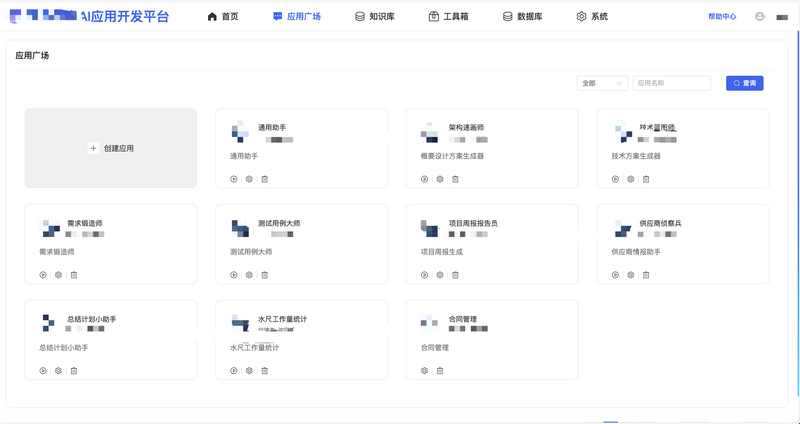Open settings gear for 合同管理 card
800x424 pixels.
424,371
